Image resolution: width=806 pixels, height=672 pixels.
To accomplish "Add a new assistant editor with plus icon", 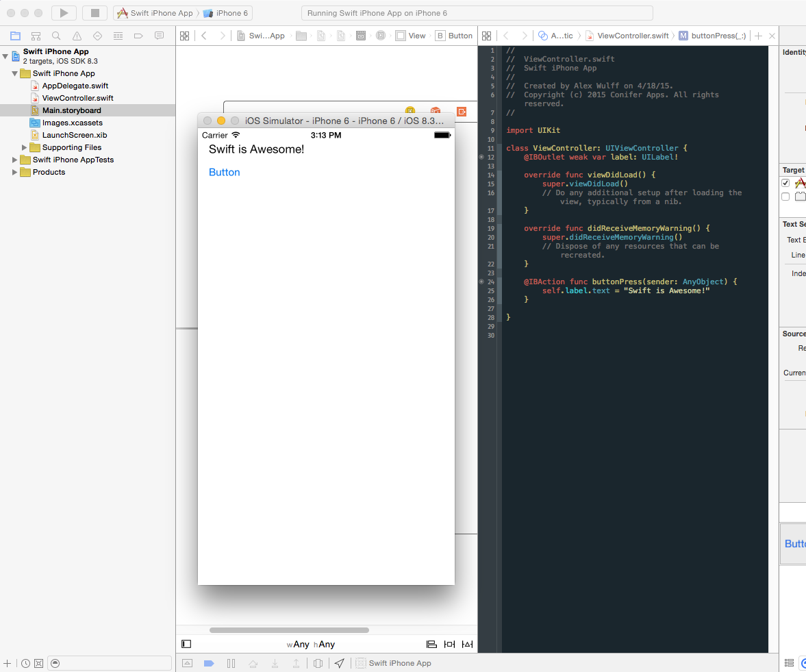I will coord(758,36).
